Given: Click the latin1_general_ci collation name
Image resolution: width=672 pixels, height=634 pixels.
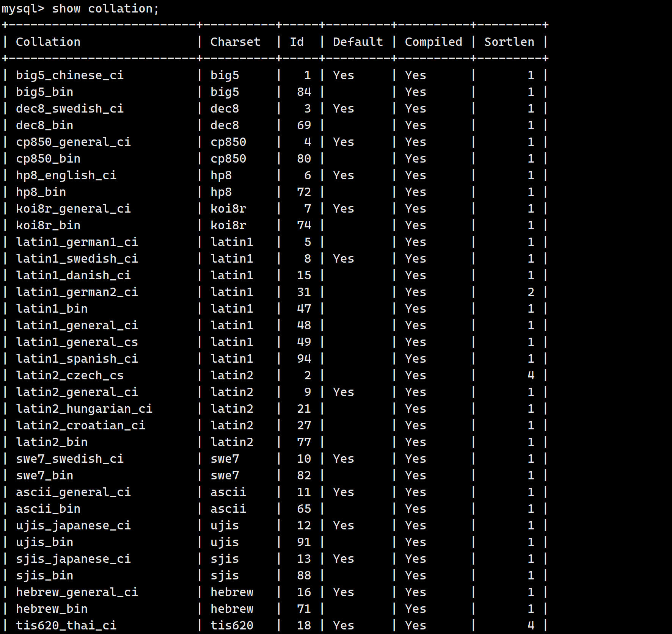Looking at the screenshot, I should pyautogui.click(x=77, y=325).
